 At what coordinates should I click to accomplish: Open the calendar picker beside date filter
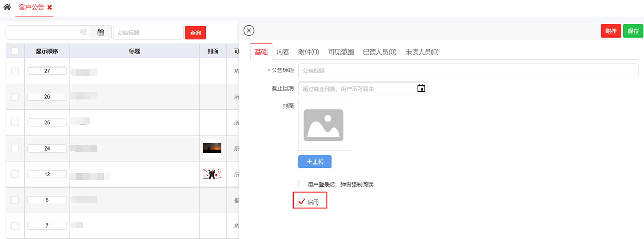100,32
